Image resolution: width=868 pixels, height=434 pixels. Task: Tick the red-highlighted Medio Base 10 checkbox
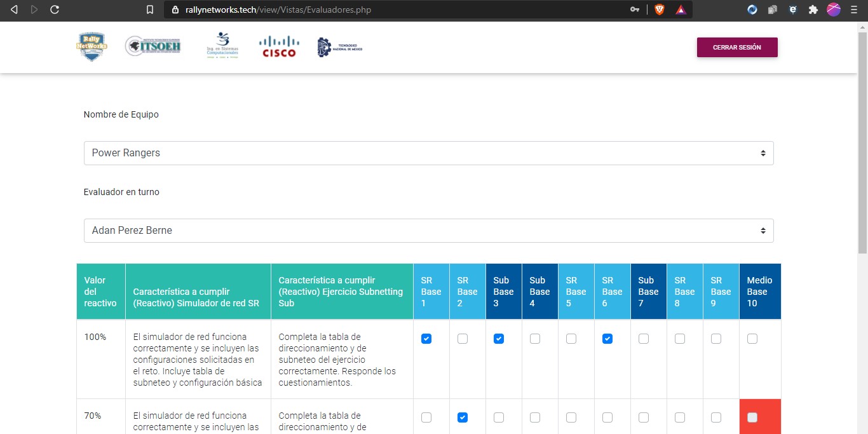(x=752, y=417)
